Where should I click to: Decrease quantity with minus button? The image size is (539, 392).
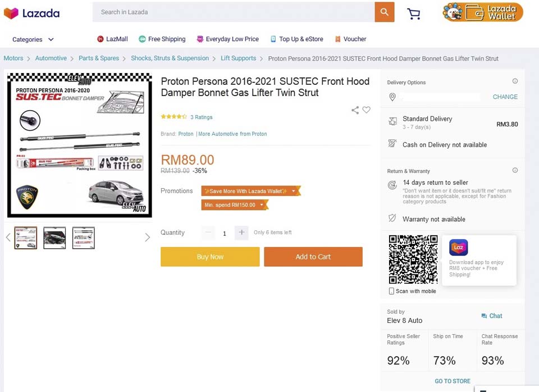coord(208,233)
